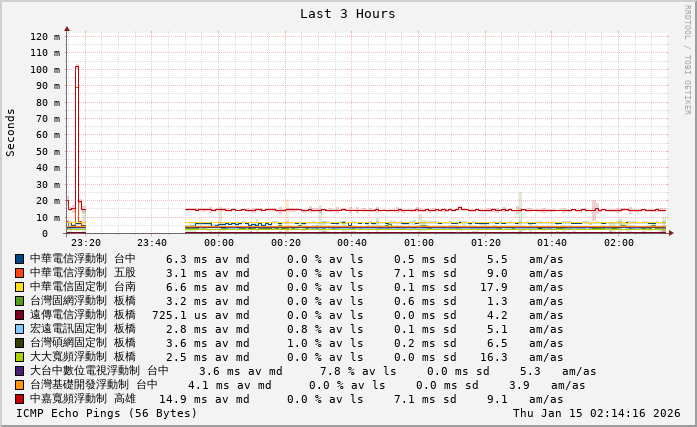Click the 00:00 time label on x-axis

[219, 243]
